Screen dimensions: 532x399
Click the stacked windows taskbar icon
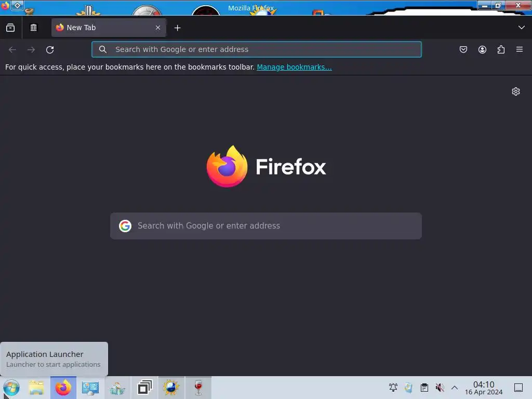tap(144, 388)
